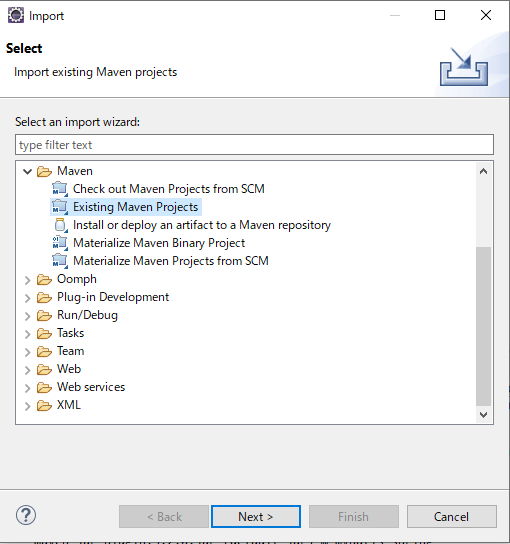The image size is (510, 544).
Task: Select Materialize Maven Binary Project entry
Action: pyautogui.click(x=159, y=243)
